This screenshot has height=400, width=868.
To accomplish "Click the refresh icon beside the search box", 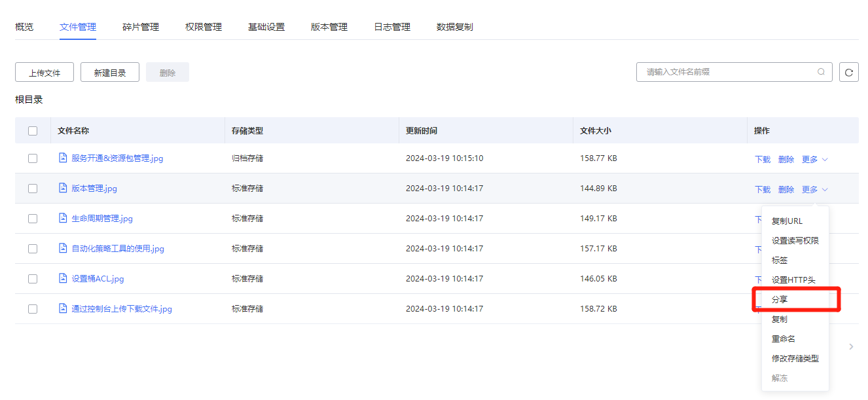I will 849,73.
